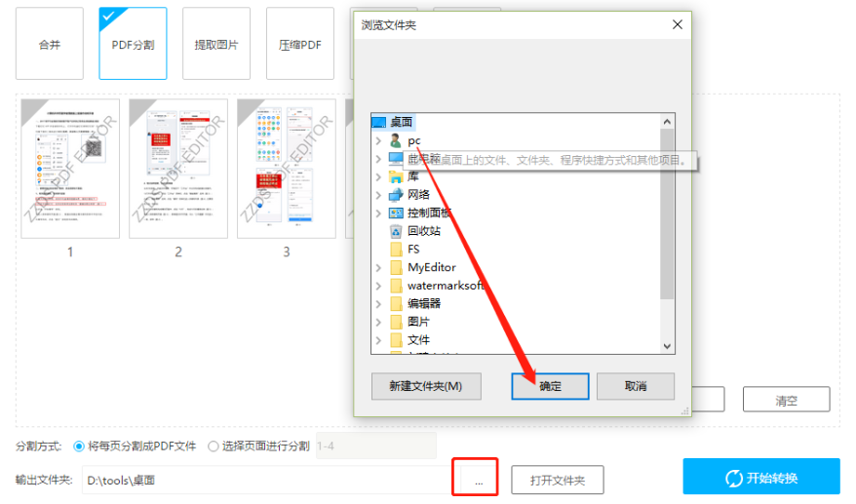Click the FS folder icon
The height and width of the screenshot is (504, 856).
click(397, 250)
